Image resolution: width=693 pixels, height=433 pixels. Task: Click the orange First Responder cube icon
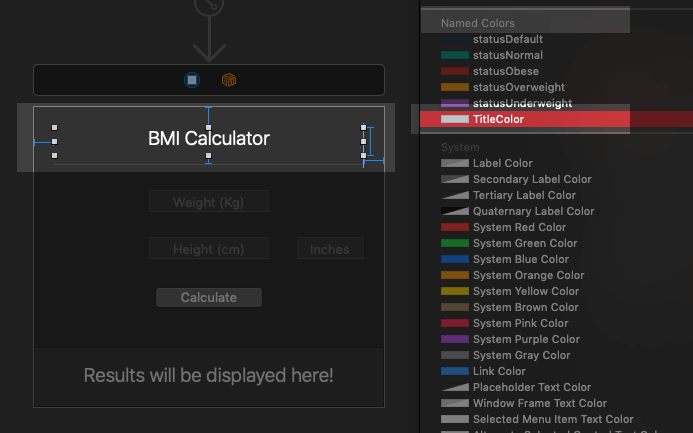tap(229, 79)
